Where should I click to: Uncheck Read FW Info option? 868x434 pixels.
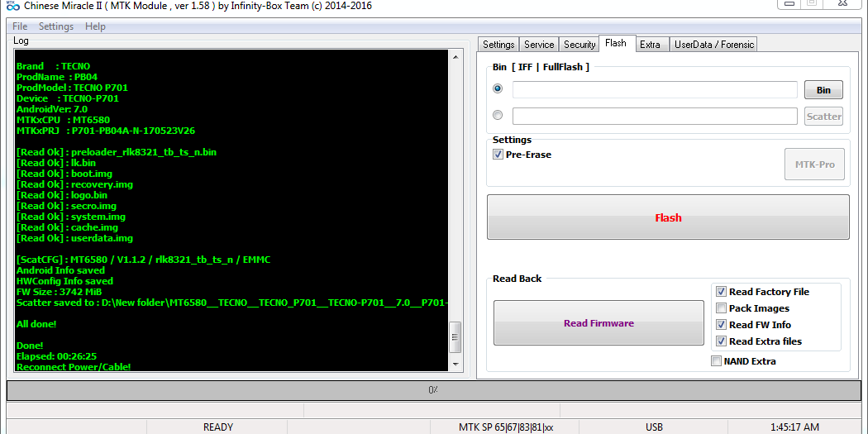pos(721,325)
